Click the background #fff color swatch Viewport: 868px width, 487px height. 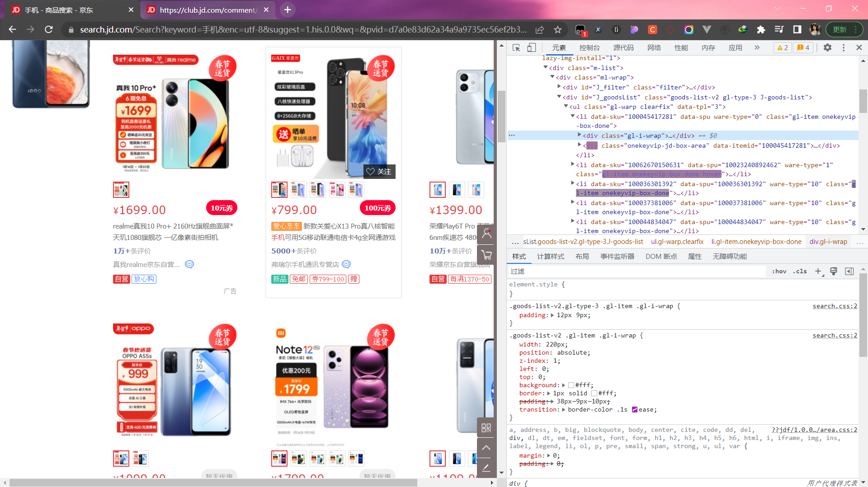click(571, 385)
